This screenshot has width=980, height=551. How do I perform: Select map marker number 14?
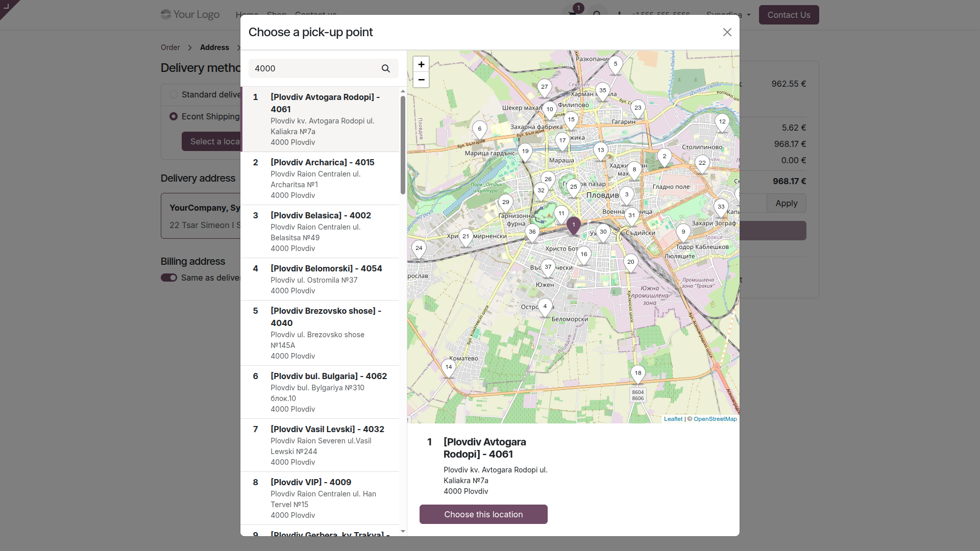click(x=449, y=368)
